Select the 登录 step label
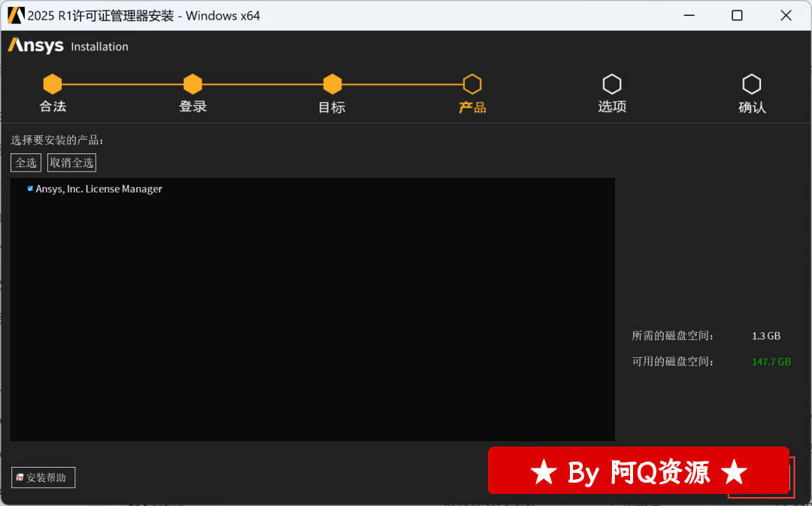 [192, 107]
